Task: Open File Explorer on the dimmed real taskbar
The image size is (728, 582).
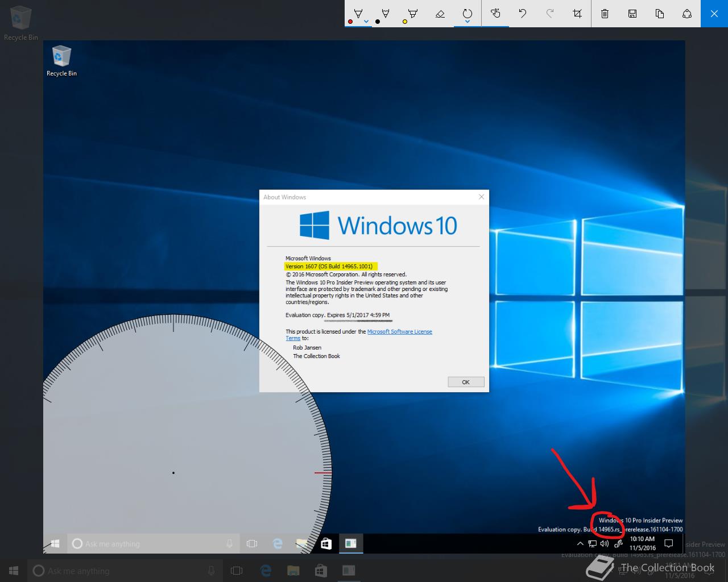Action: pos(293,571)
